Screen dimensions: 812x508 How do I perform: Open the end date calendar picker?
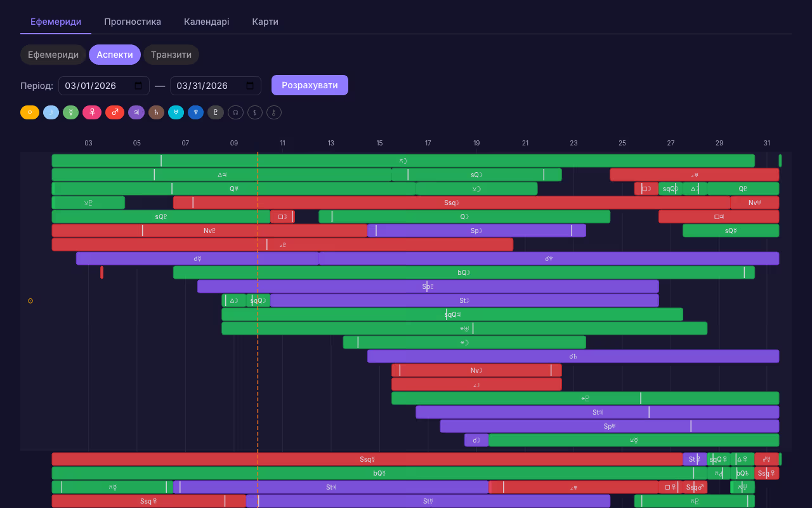coord(251,86)
